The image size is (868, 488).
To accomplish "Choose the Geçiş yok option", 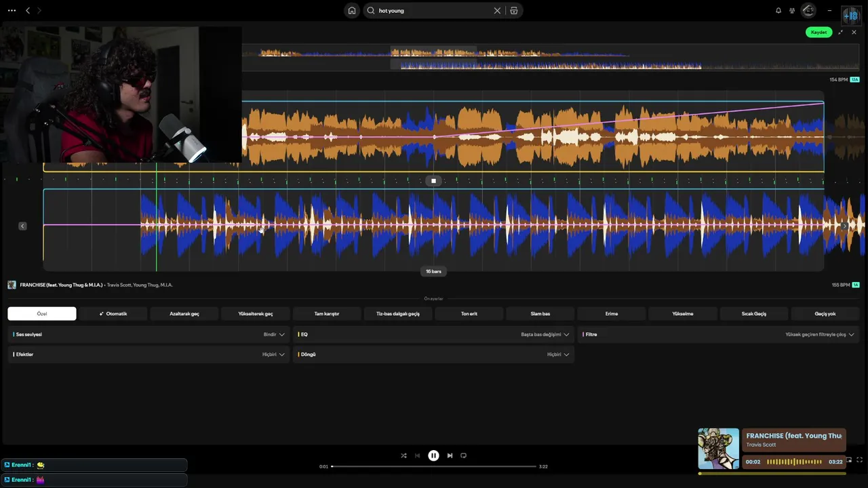I will [825, 314].
